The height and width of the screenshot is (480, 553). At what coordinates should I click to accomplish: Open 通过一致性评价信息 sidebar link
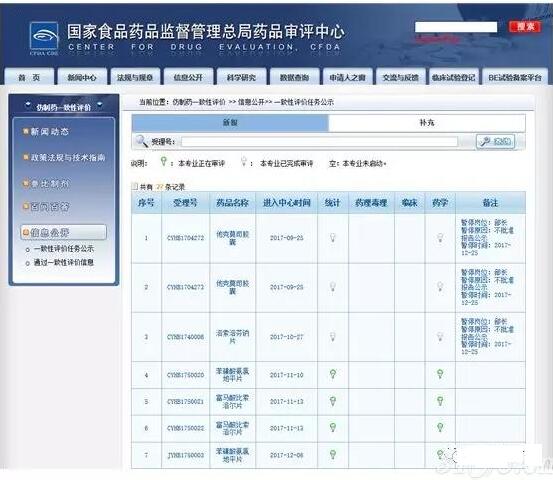click(64, 262)
